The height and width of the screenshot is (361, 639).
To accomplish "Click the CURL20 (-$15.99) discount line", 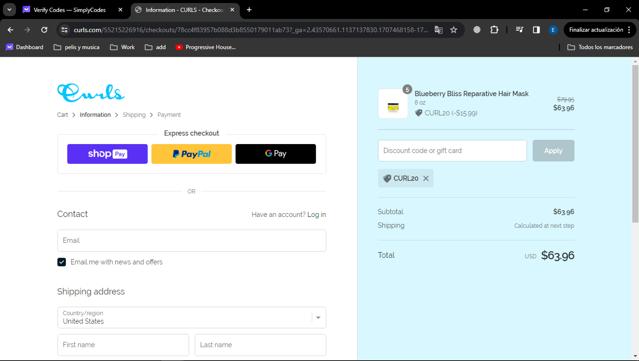I will click(x=446, y=113).
